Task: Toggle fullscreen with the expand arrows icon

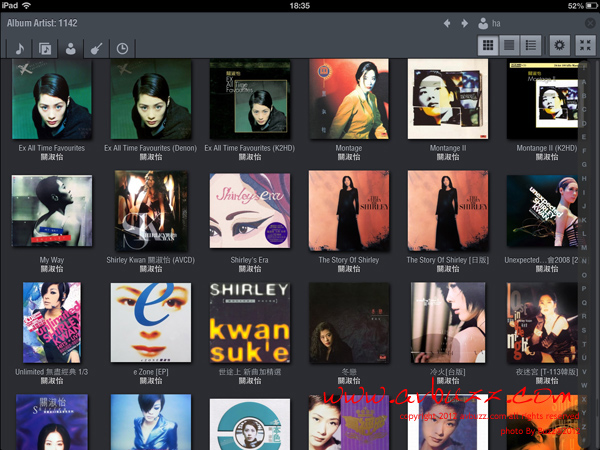Action: pos(585,45)
